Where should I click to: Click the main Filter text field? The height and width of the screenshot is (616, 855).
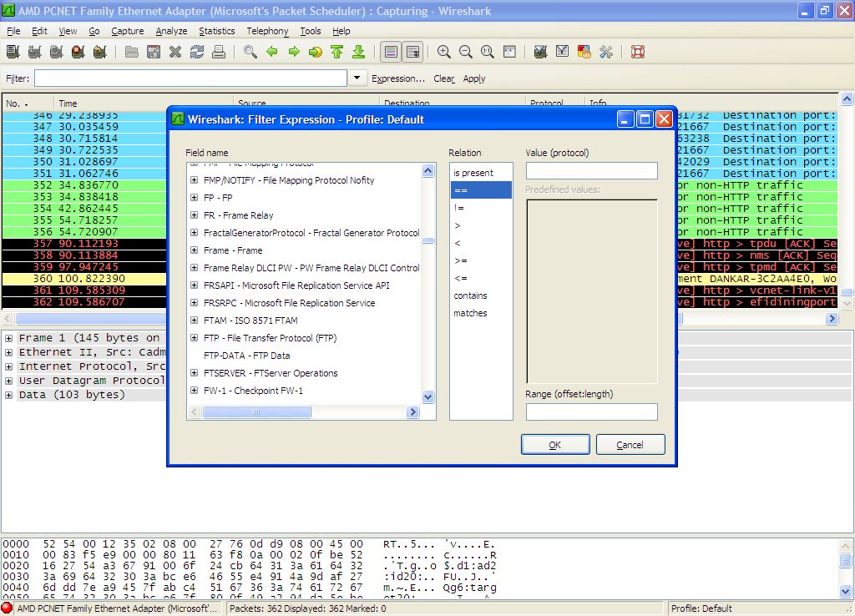(x=191, y=78)
